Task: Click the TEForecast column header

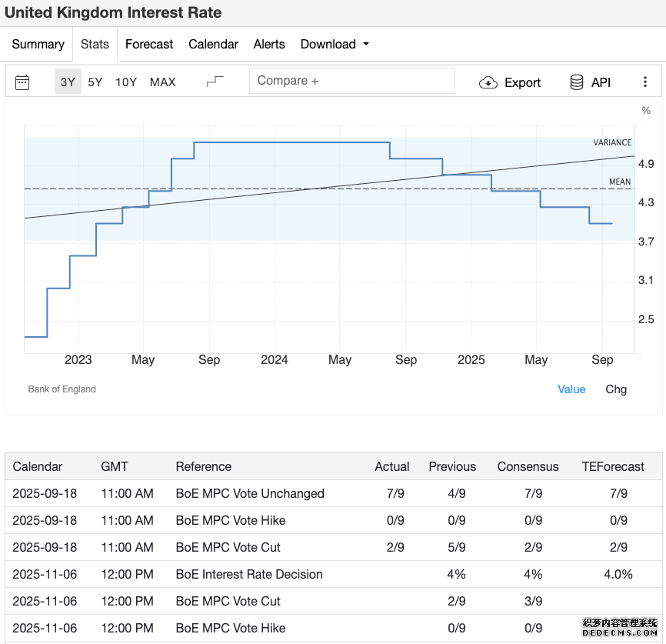Action: tap(613, 467)
